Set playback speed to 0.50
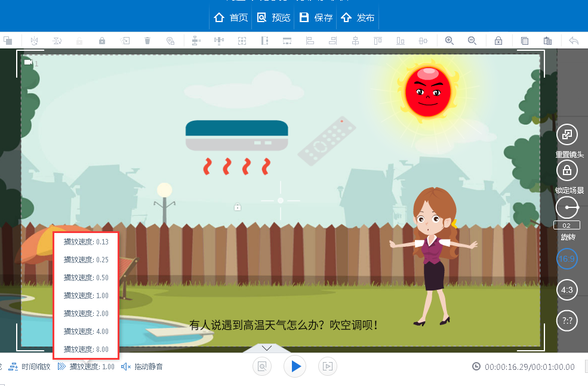588x386 pixels. [85, 277]
